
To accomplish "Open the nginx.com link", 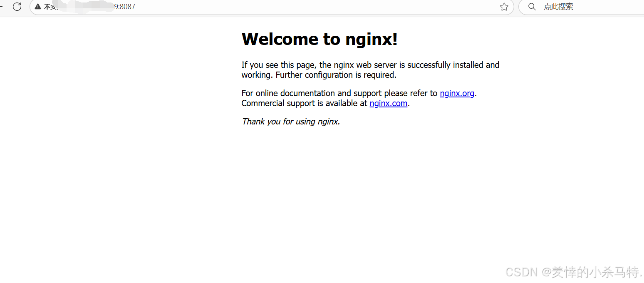I will [x=388, y=103].
